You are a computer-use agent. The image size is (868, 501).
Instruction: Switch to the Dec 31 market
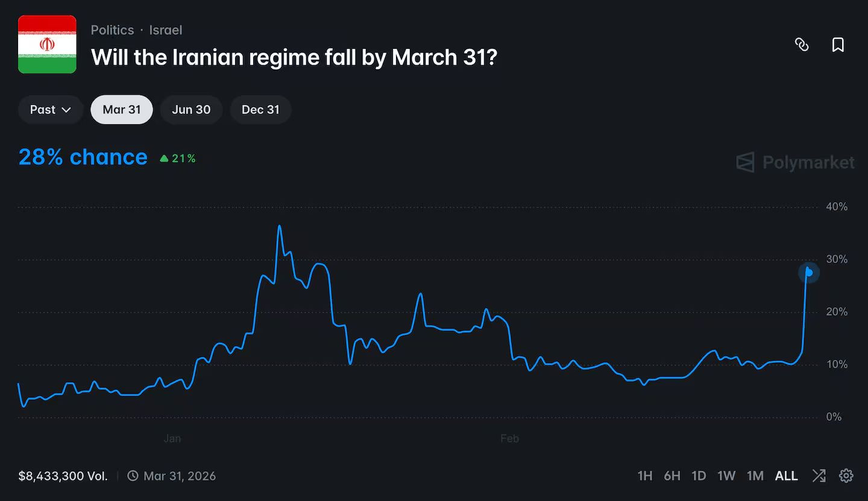pyautogui.click(x=260, y=110)
